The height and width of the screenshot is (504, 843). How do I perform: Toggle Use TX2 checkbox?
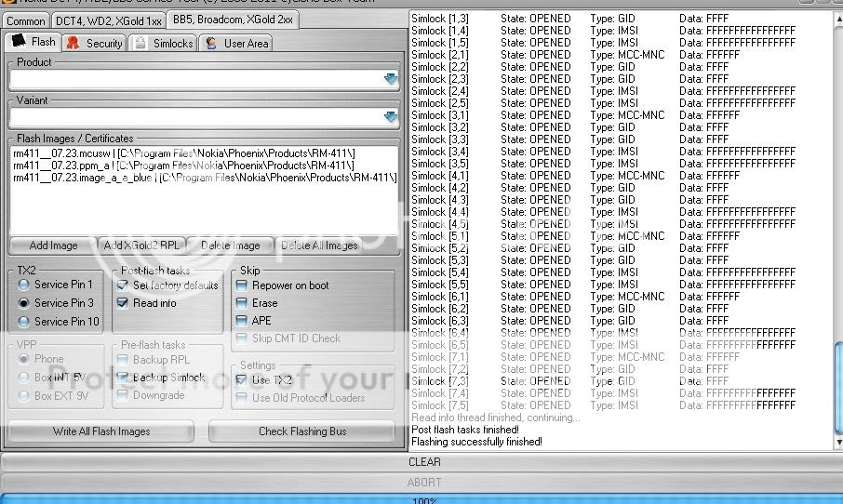pyautogui.click(x=241, y=380)
